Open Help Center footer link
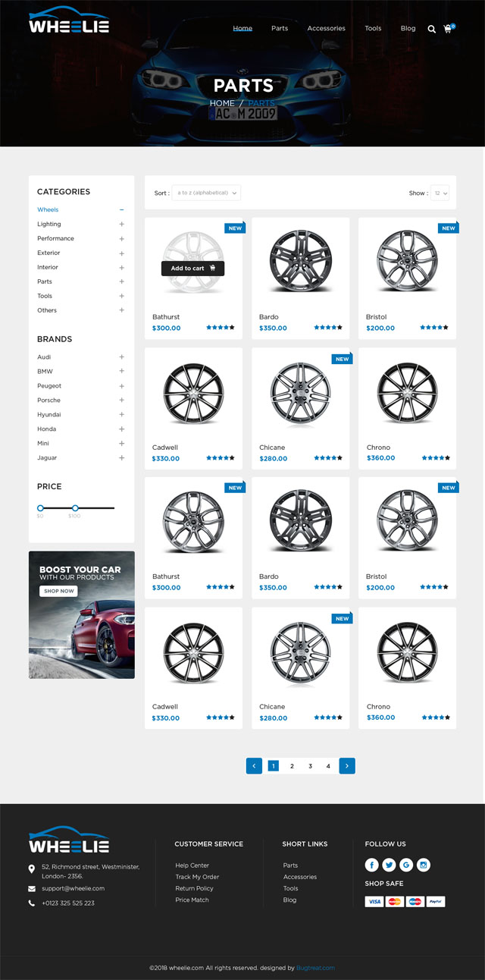 pos(192,865)
